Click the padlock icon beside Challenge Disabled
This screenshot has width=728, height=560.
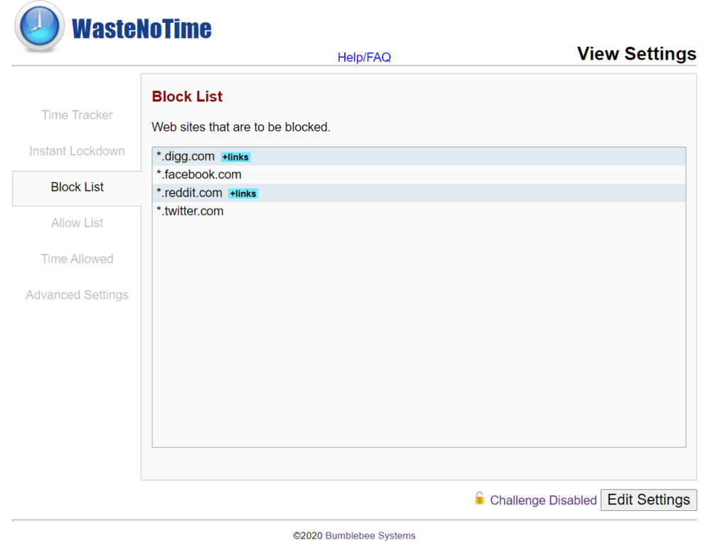click(480, 499)
